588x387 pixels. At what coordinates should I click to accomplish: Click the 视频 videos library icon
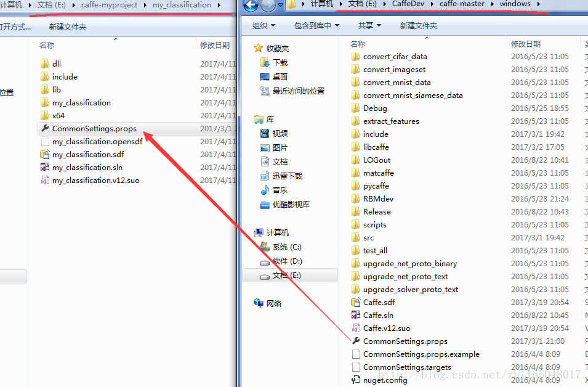point(265,133)
